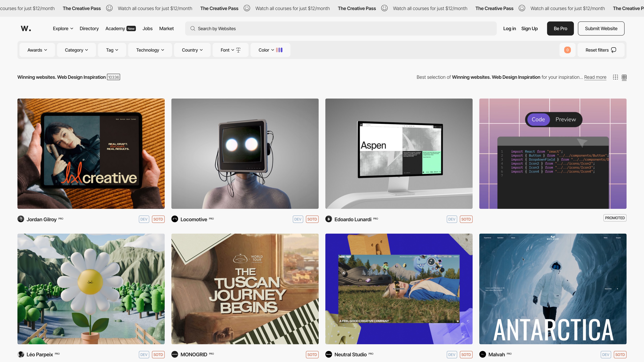
Task: Click Malvah's avatar icon
Action: pyautogui.click(x=483, y=354)
